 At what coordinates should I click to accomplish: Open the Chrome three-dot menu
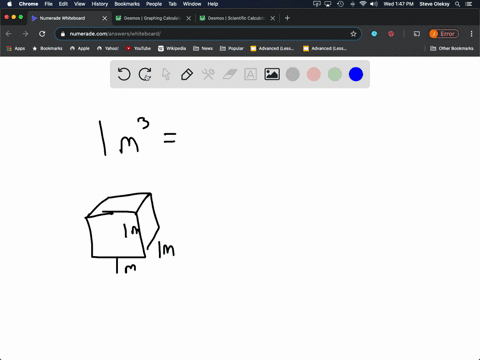tap(471, 34)
